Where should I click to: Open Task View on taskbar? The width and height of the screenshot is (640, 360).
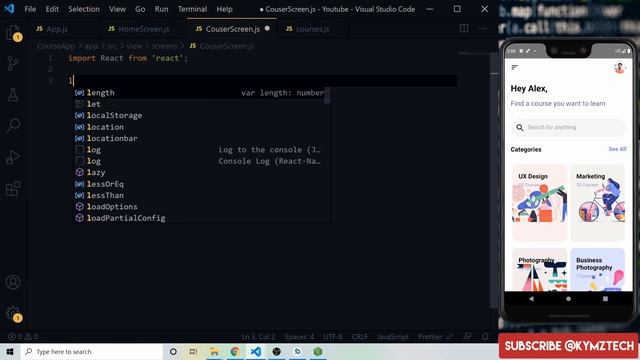(193, 351)
